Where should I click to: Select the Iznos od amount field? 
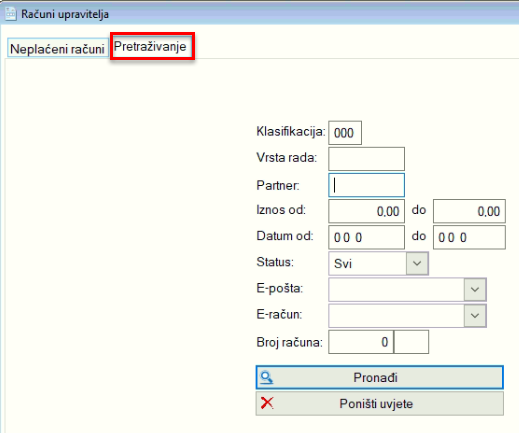coord(366,211)
